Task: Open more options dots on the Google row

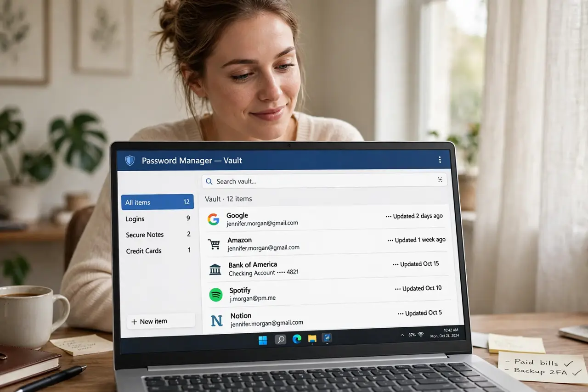Action: click(x=389, y=216)
